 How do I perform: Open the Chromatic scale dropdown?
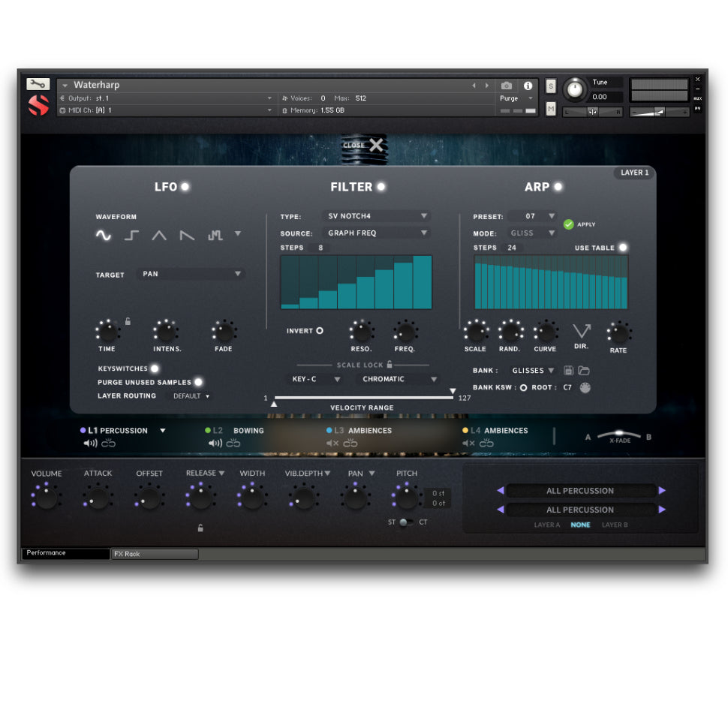click(x=399, y=379)
